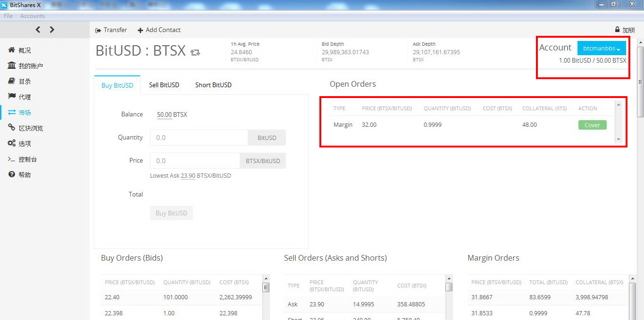Use the Lowest Ask 23.90 price link
Screen dimensions: 644x320
coord(188,176)
